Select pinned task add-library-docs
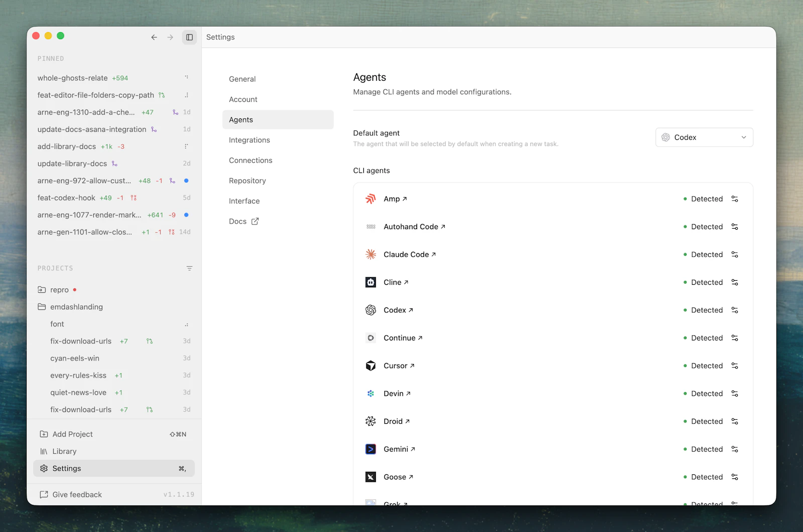The height and width of the screenshot is (532, 803). [x=114, y=146]
